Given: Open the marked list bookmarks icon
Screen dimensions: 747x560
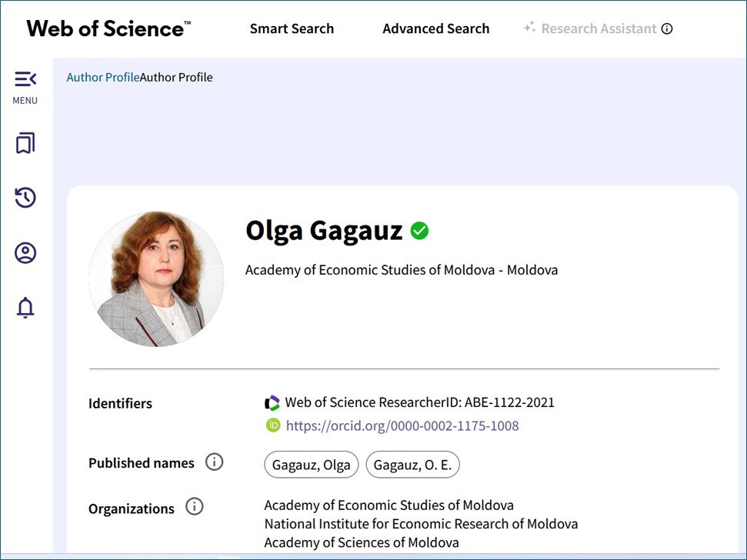Looking at the screenshot, I should (x=25, y=143).
